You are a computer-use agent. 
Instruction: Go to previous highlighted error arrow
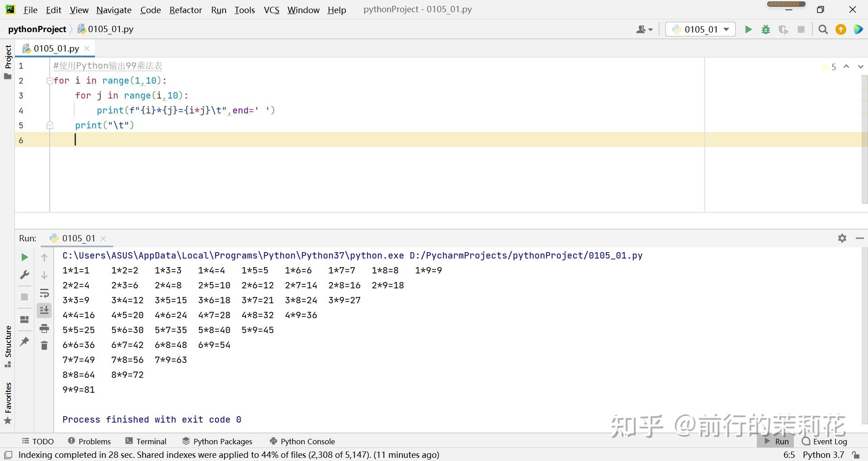pos(846,67)
